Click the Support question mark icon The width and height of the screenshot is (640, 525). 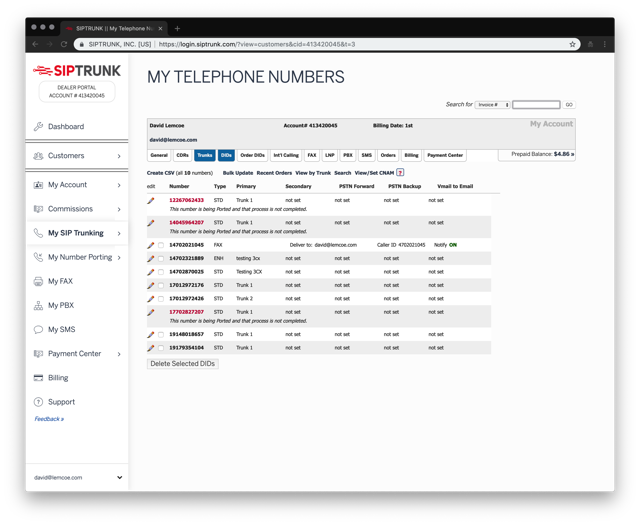click(38, 402)
